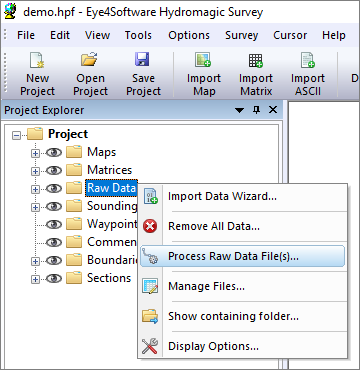The image size is (360, 370).
Task: Hide the Waypoints layer
Action: 54,224
